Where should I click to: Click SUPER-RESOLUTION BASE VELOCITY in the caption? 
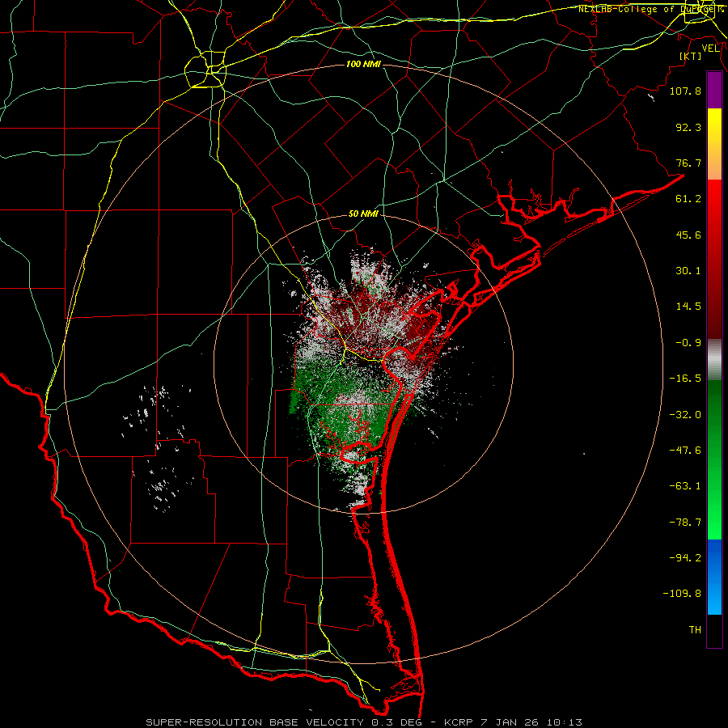tap(255, 722)
